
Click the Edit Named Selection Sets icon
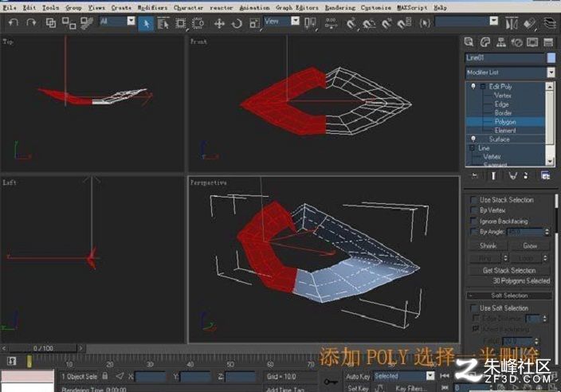424,24
